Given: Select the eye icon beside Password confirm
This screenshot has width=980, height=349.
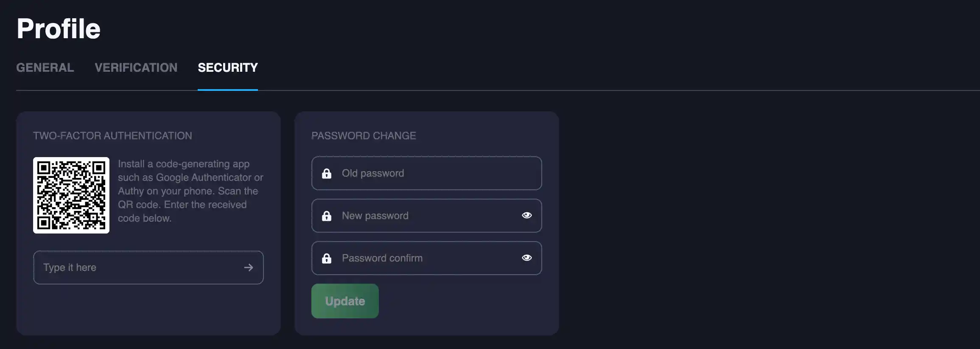Looking at the screenshot, I should click(x=526, y=258).
